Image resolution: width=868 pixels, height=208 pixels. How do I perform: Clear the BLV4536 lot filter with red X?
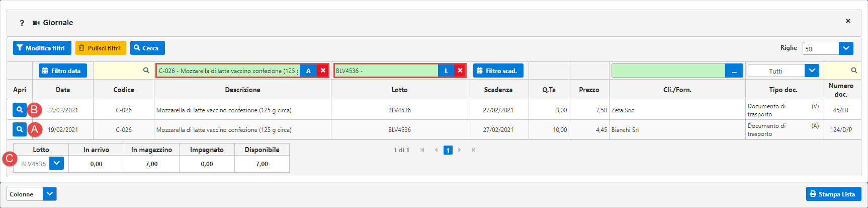coord(460,71)
